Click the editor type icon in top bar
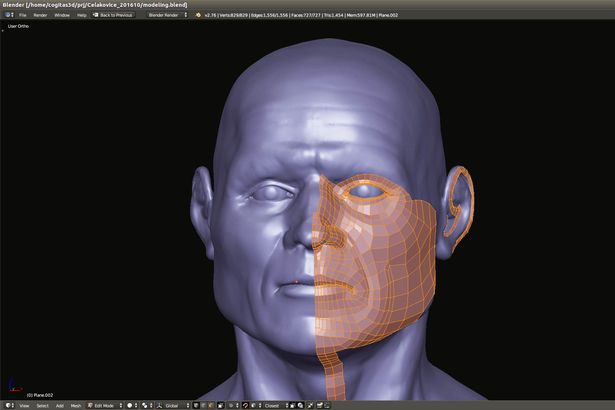Screen dimensions: 615x410 (x=8, y=16)
